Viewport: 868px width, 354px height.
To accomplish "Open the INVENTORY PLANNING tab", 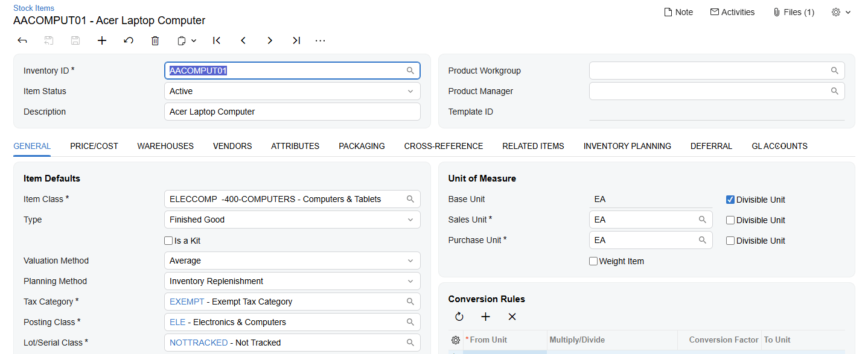I will click(627, 146).
